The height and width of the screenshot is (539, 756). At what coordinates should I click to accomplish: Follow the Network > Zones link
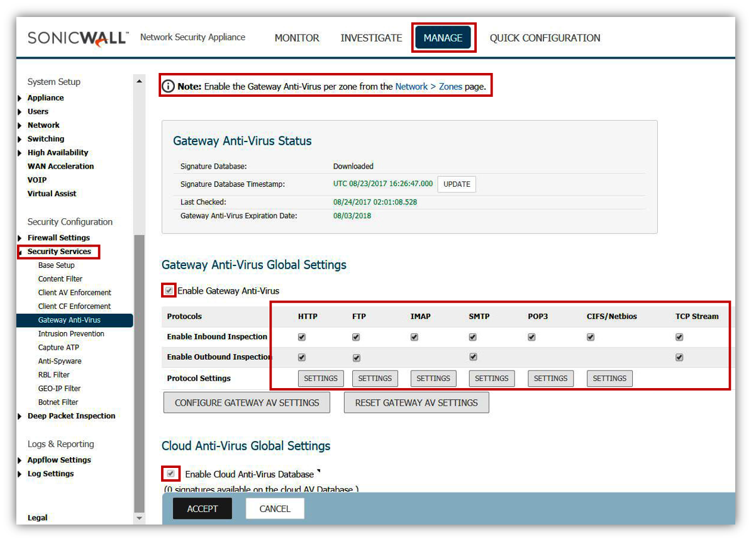[428, 87]
